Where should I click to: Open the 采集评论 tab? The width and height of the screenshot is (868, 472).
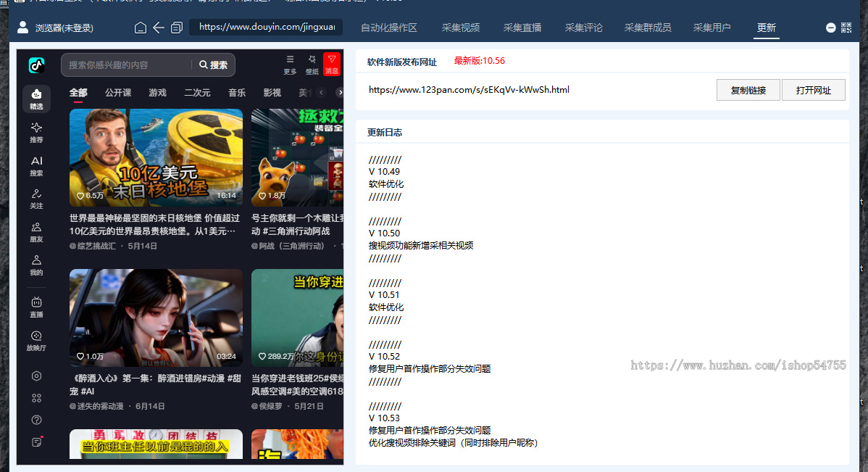tap(583, 28)
